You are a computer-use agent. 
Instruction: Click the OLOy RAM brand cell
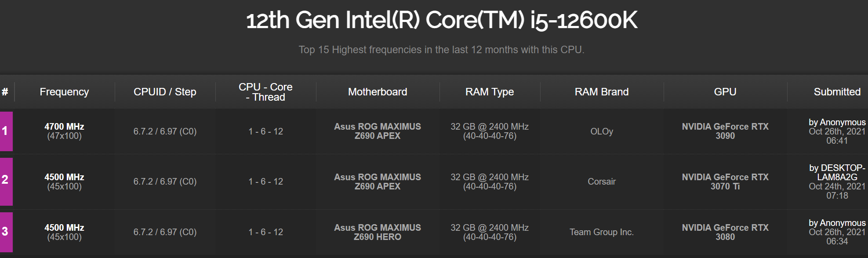(x=601, y=131)
